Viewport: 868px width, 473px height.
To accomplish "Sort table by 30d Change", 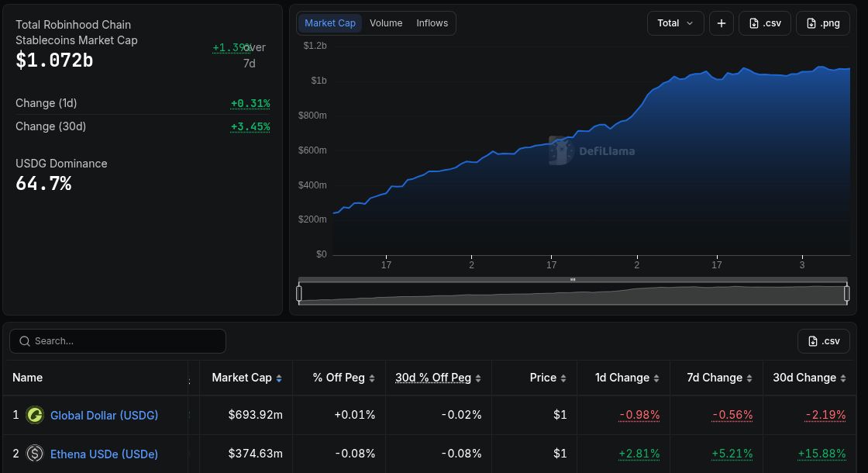I will pyautogui.click(x=809, y=378).
